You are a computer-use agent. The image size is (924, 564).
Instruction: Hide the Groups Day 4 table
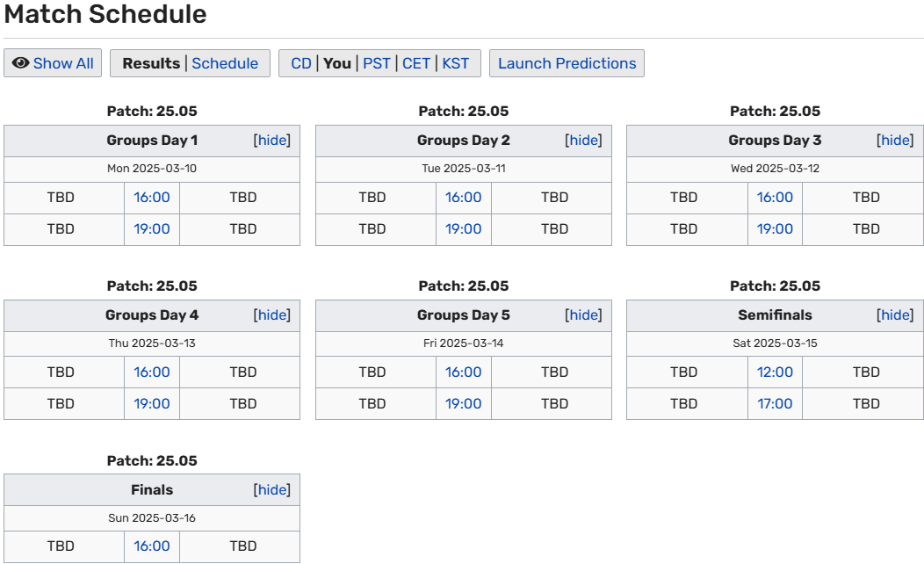point(272,315)
